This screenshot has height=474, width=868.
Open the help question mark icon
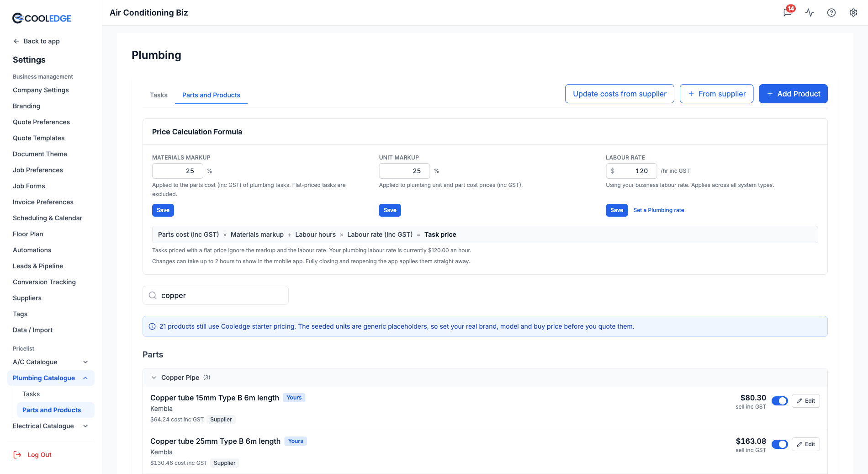pos(831,13)
